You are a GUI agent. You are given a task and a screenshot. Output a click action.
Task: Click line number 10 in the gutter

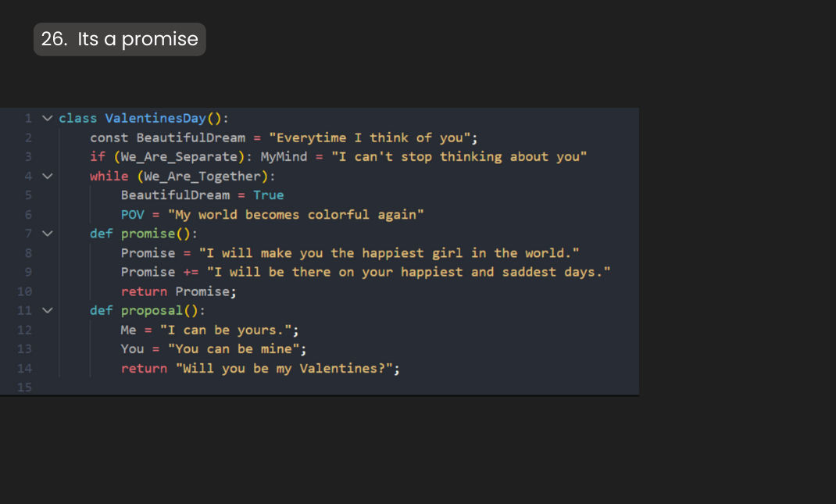pyautogui.click(x=24, y=291)
